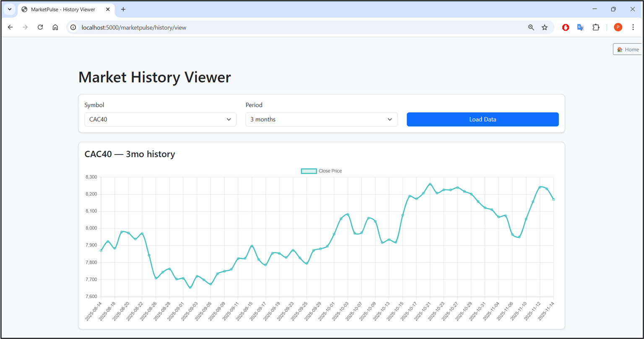Open Google Translate from the toolbar

click(580, 27)
